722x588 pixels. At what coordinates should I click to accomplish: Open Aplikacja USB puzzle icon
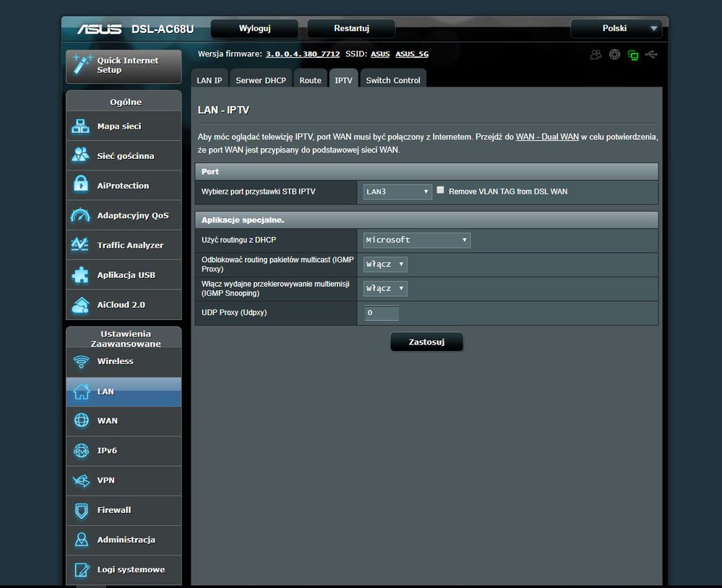click(80, 275)
